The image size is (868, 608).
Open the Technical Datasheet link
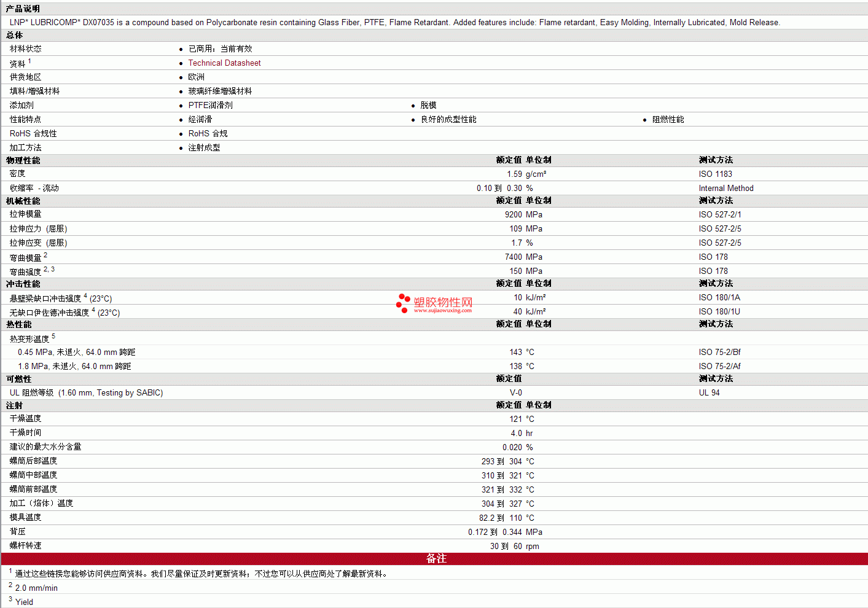point(224,63)
